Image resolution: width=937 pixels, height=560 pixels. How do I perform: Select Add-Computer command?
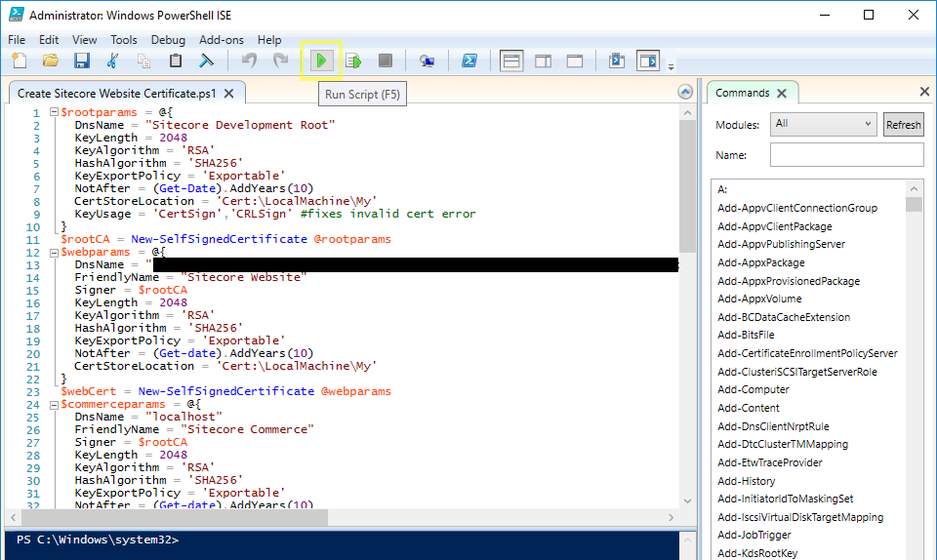pos(754,389)
